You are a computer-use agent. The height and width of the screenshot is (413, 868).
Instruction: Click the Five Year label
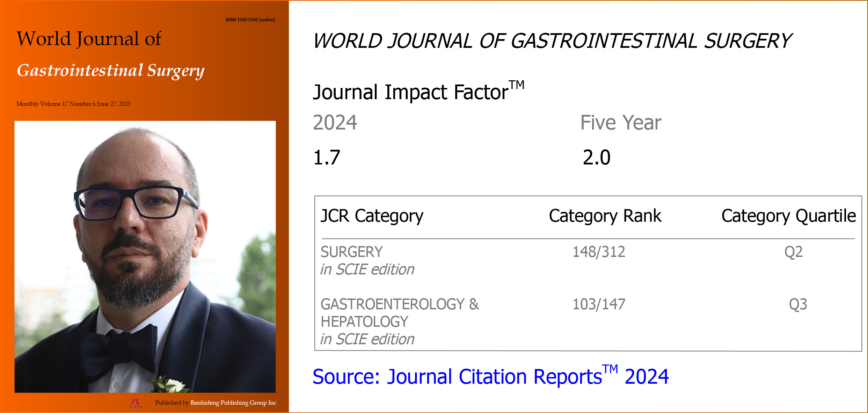pyautogui.click(x=620, y=123)
